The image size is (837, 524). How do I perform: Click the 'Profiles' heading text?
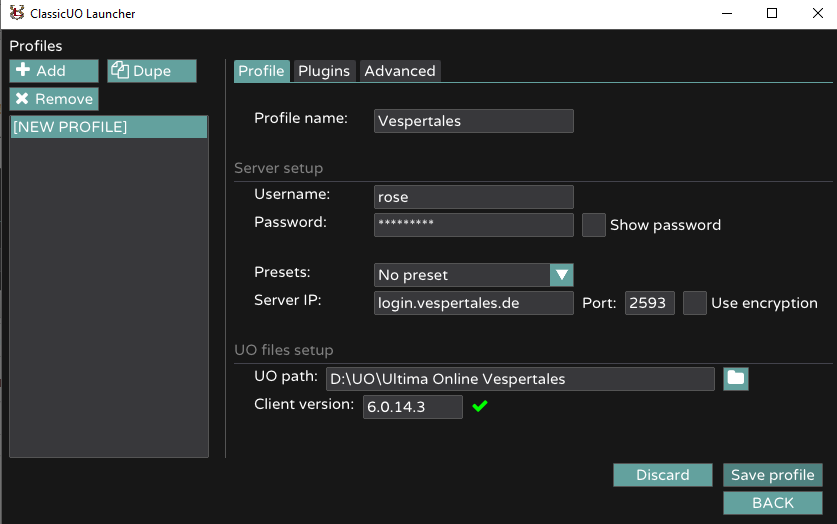click(x=36, y=46)
